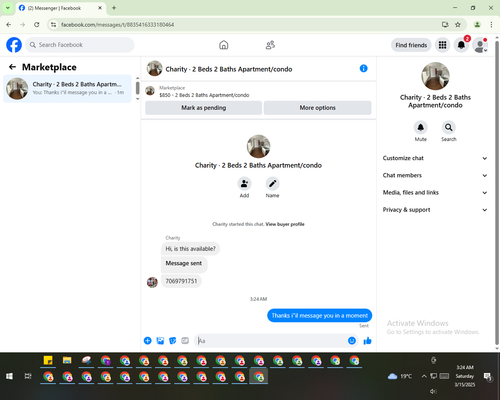Focus the Search Facebook field
Screen dimensions: 500x400
point(80,45)
